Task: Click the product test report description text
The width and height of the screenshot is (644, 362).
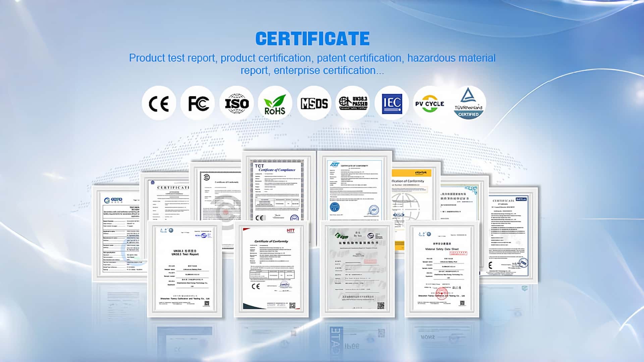Action: 312,64
